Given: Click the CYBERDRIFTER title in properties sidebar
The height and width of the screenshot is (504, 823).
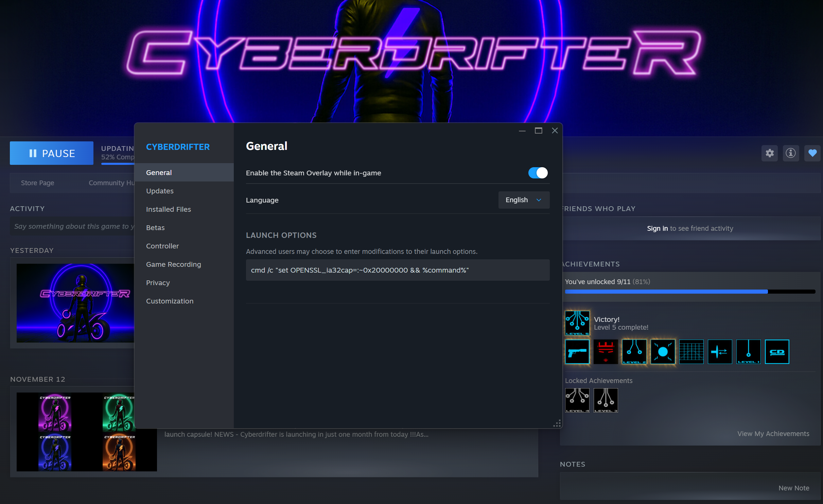Looking at the screenshot, I should click(178, 147).
